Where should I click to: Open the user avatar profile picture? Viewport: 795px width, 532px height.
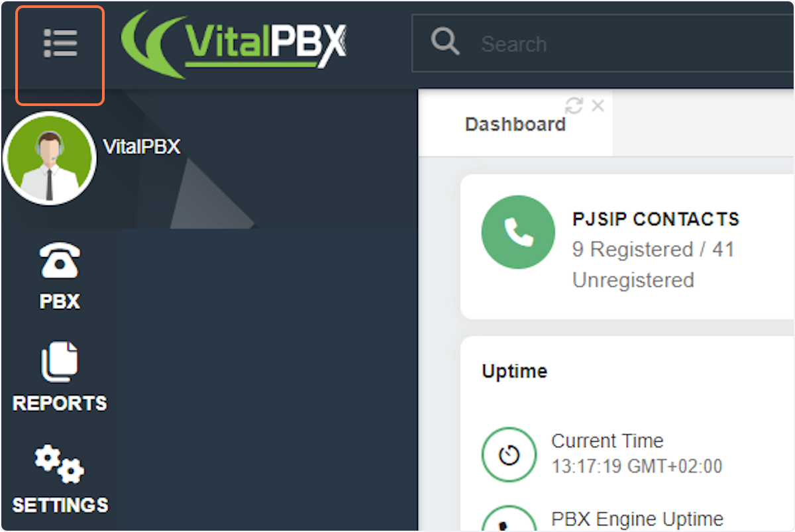(x=49, y=158)
